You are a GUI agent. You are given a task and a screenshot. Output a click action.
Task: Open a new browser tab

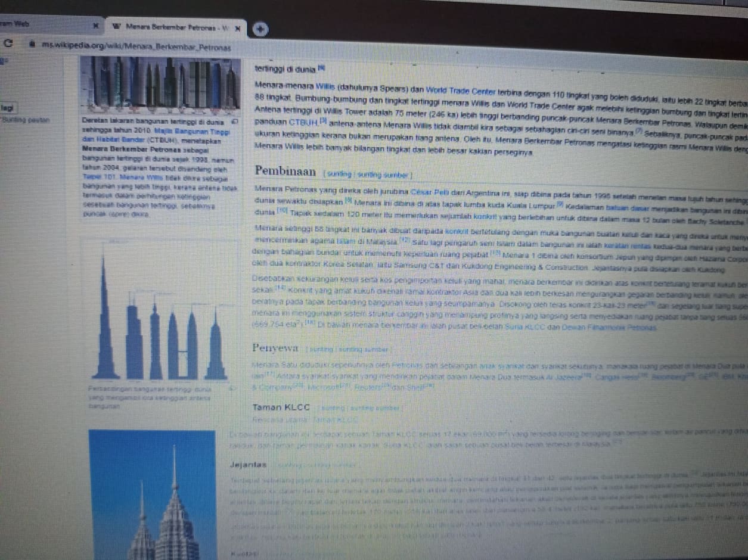point(260,28)
